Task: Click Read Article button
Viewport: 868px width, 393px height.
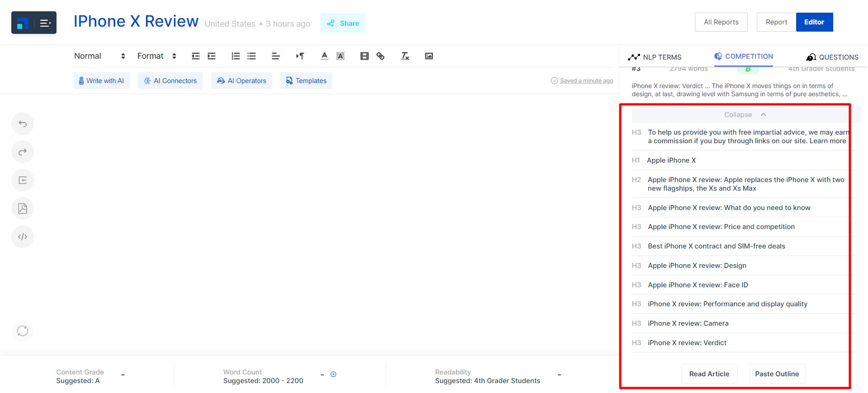Action: [x=709, y=374]
